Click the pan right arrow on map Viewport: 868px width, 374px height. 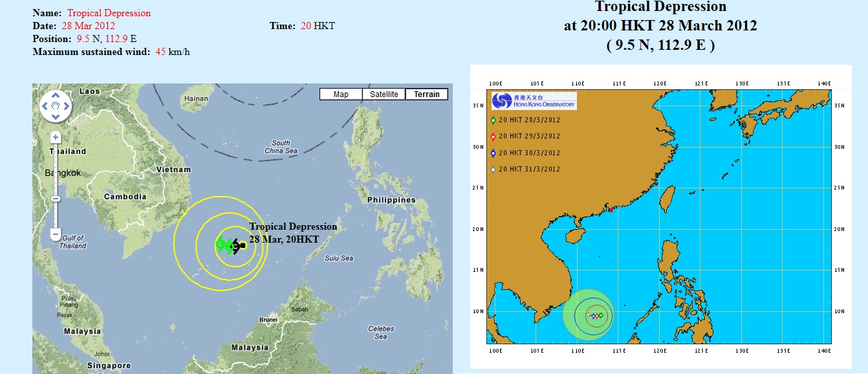point(67,105)
